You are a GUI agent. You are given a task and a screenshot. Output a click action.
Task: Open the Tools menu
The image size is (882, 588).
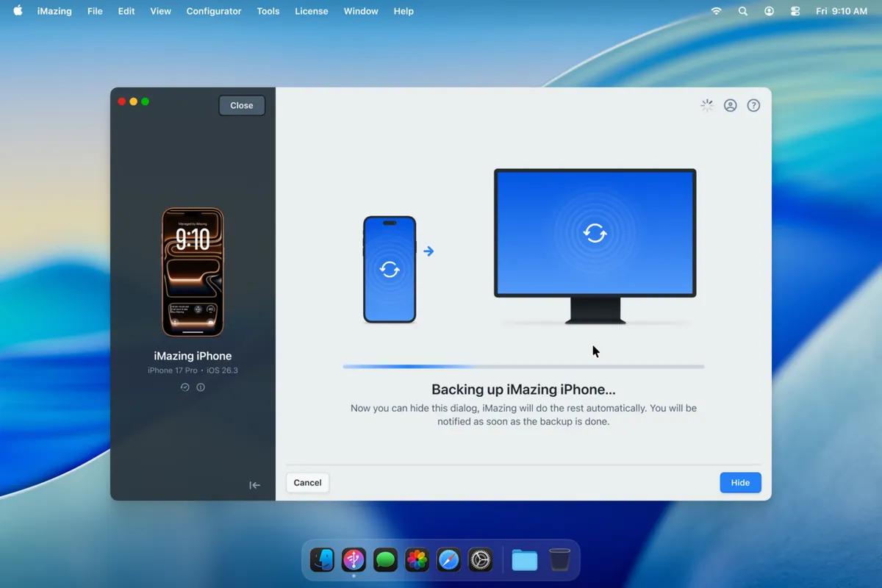point(268,11)
